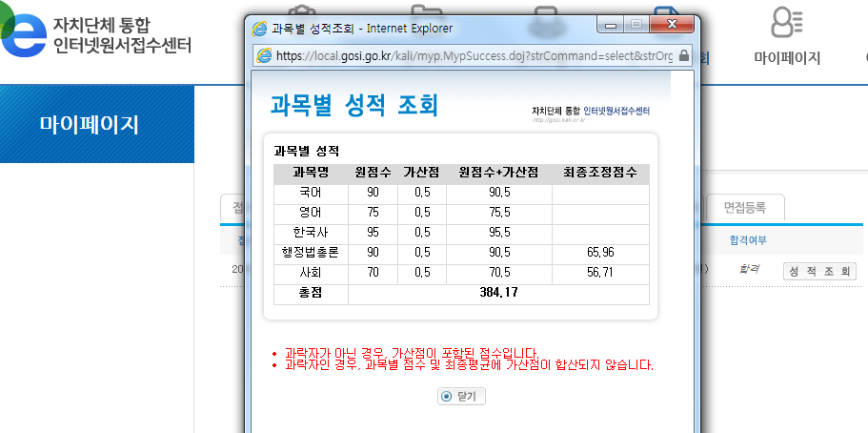Screen dimensions: 868x433
Task: Click the adjusted score 65.96
Action: [600, 252]
